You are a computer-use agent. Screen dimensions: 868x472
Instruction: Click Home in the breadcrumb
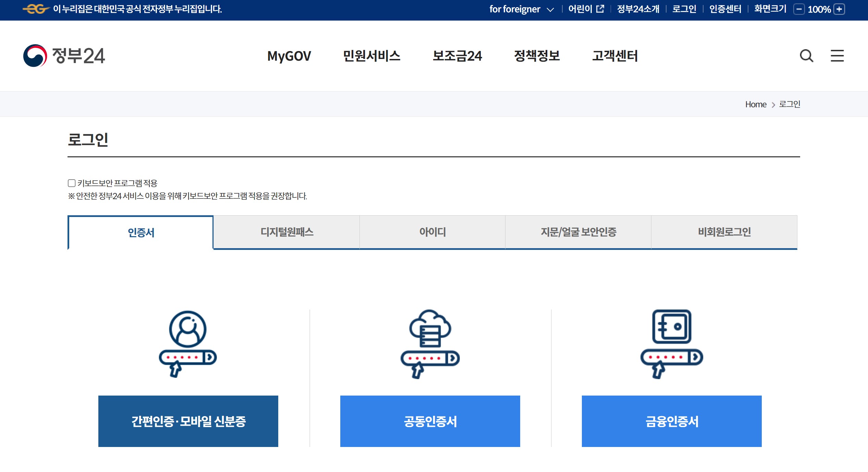pos(756,104)
